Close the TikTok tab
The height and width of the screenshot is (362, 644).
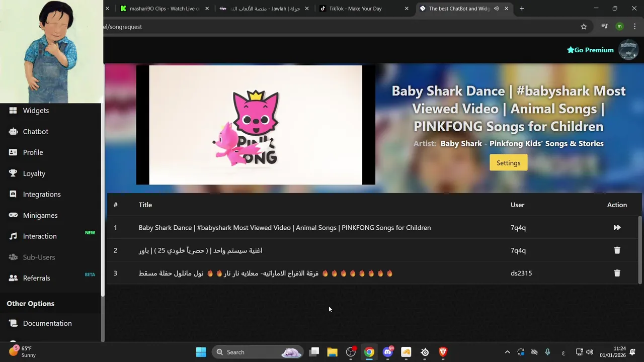click(407, 9)
